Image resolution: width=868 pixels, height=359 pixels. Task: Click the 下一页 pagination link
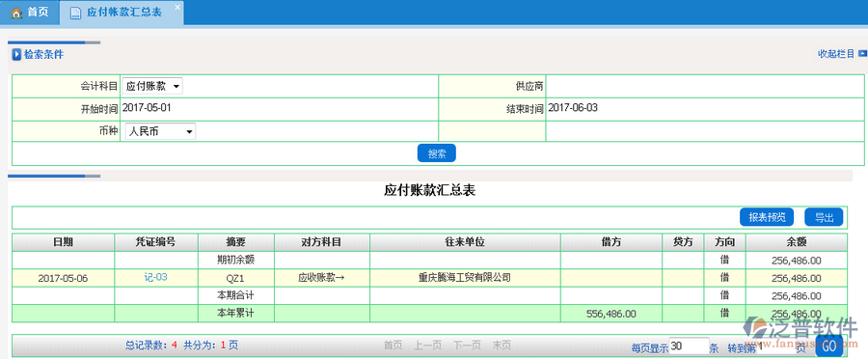467,345
